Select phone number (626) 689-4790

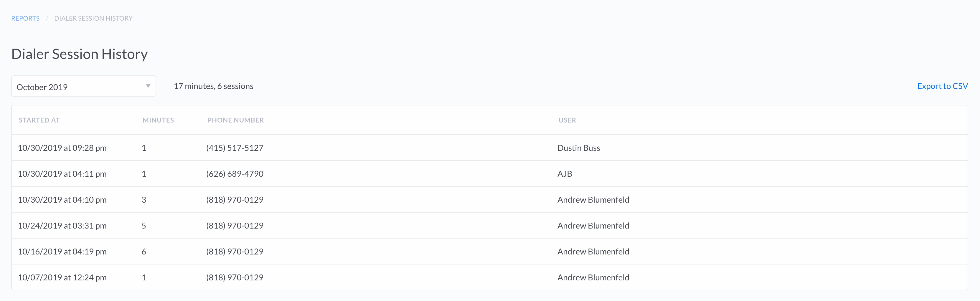pyautogui.click(x=235, y=174)
